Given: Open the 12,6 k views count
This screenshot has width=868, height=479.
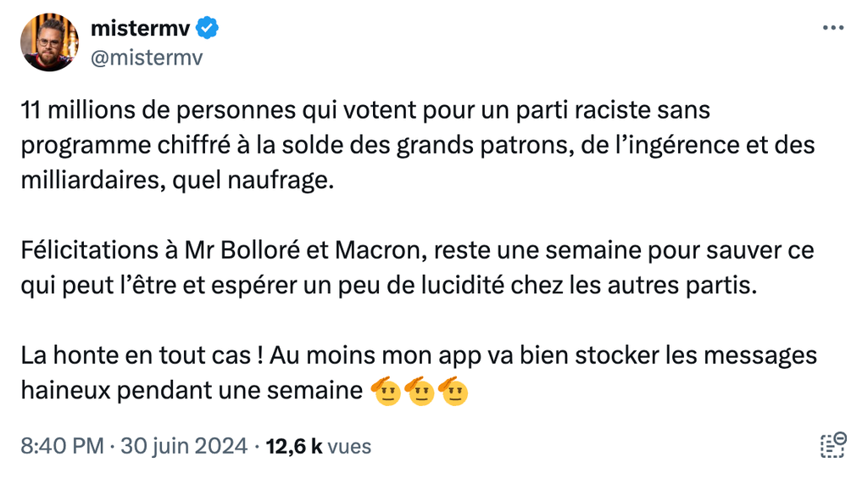Looking at the screenshot, I should click(293, 446).
